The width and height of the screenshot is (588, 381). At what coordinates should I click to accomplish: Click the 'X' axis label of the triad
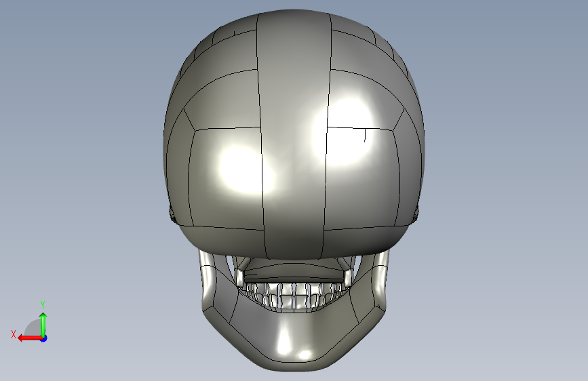[x=14, y=334]
